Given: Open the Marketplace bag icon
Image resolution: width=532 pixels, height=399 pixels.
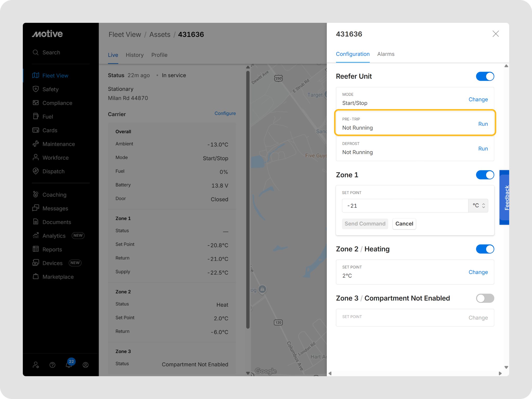Looking at the screenshot, I should click(36, 277).
